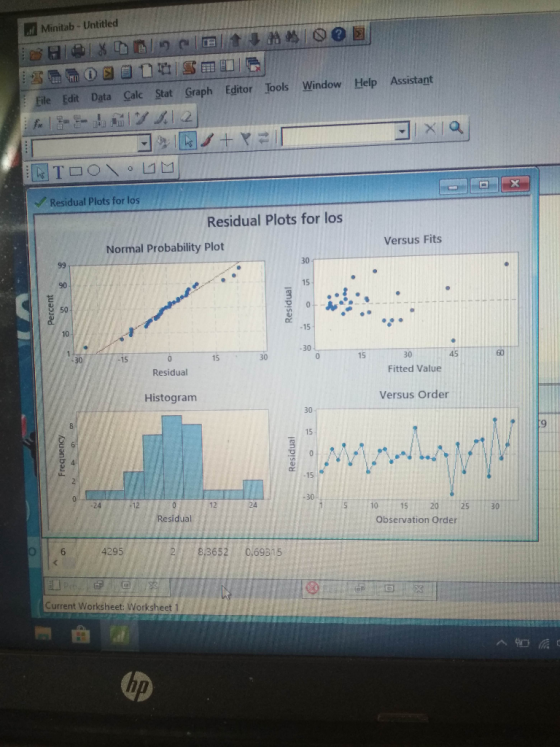Viewport: 560px width, 747px height.
Task: Click the Copy icon in the top toolbar
Action: (121, 48)
